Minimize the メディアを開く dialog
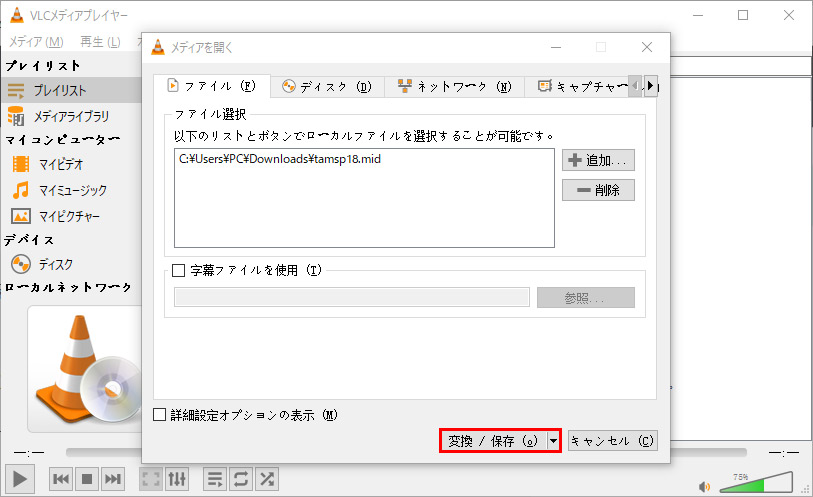The width and height of the screenshot is (813, 497). point(556,47)
